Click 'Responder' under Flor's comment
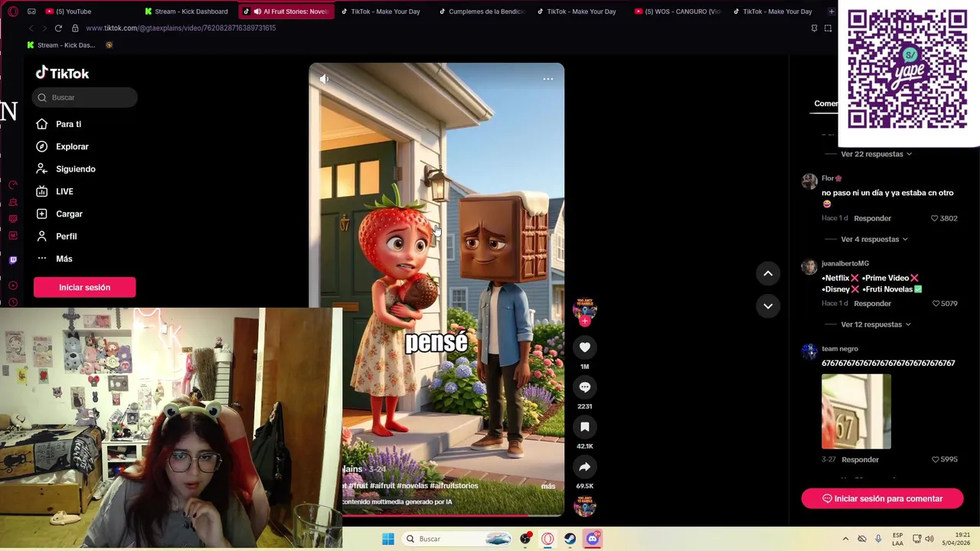 872,218
